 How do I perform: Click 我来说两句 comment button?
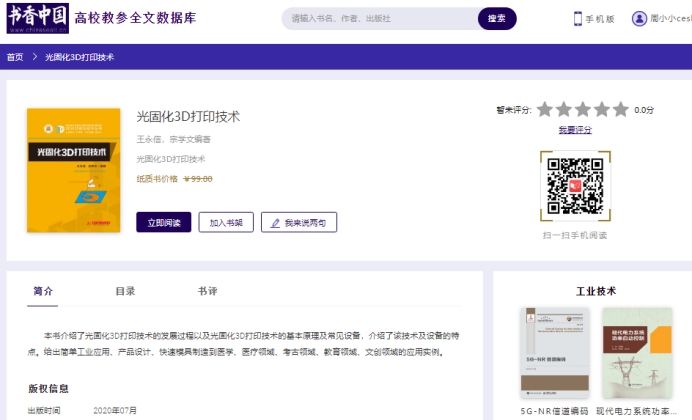point(299,222)
